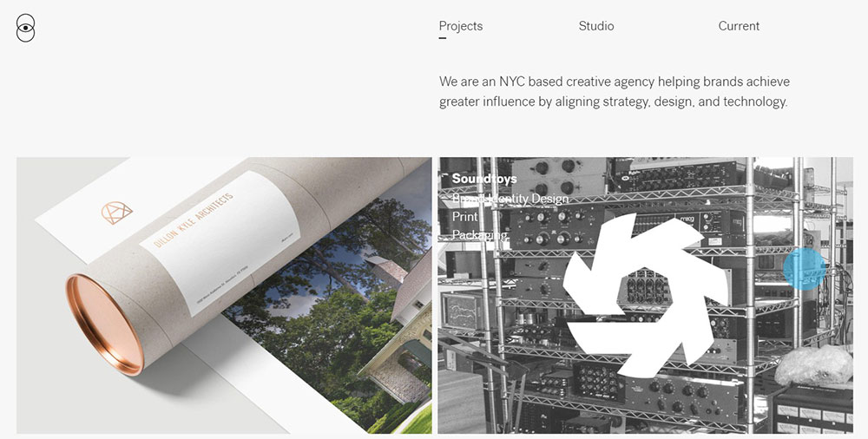This screenshot has width=868, height=439.
Task: Click the Print category text
Action: (465, 216)
